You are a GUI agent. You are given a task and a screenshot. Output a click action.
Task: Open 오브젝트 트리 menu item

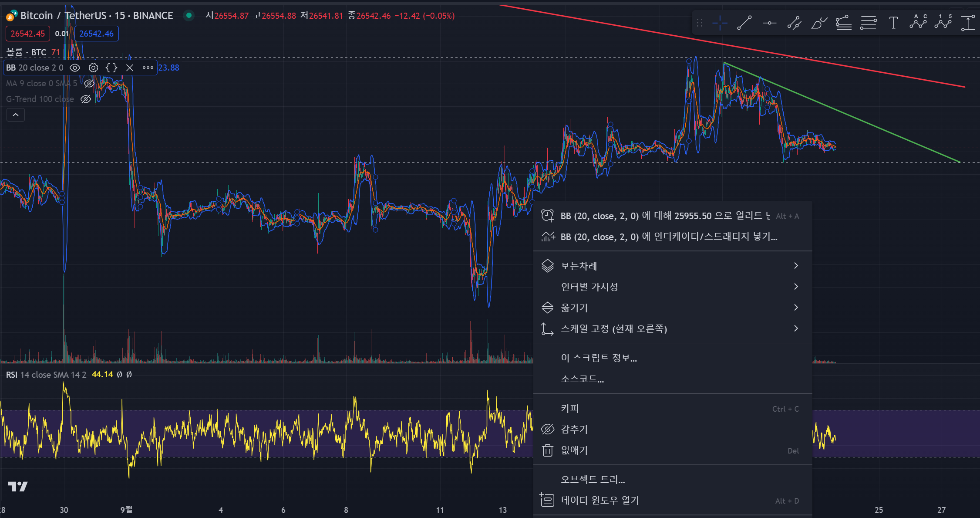coord(673,479)
